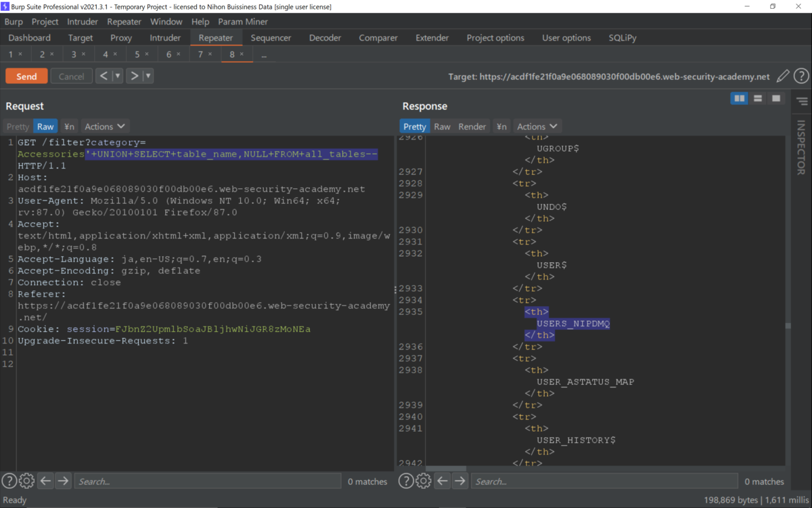Click the Cancel button
The image size is (812, 508).
71,77
